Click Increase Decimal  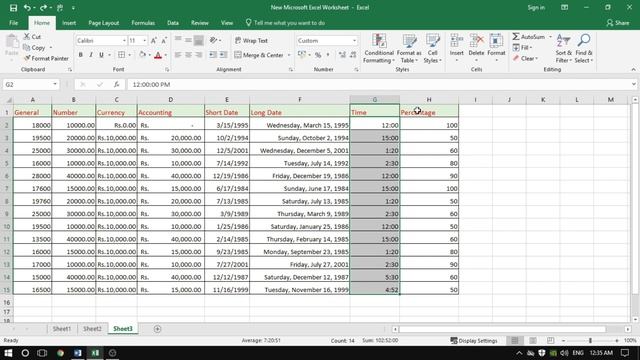click(x=342, y=55)
